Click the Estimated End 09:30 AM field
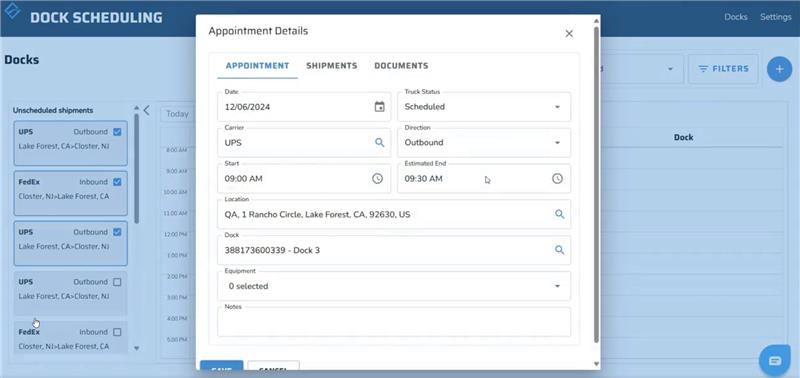Viewport: 800px width, 378px height. tap(484, 179)
